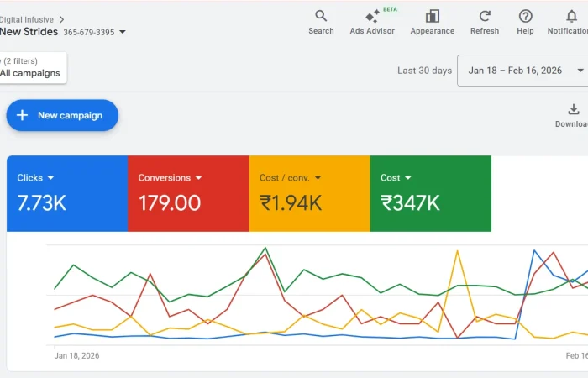
Task: Show notifications via the bell icon
Action: 572,17
